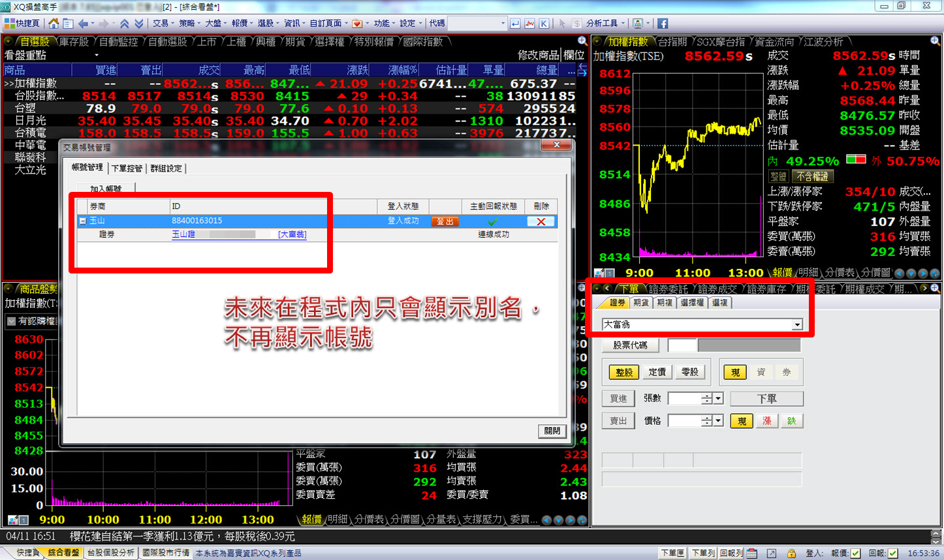
Task: Click the red-green 內外盤 ratio bar
Action: [855, 160]
